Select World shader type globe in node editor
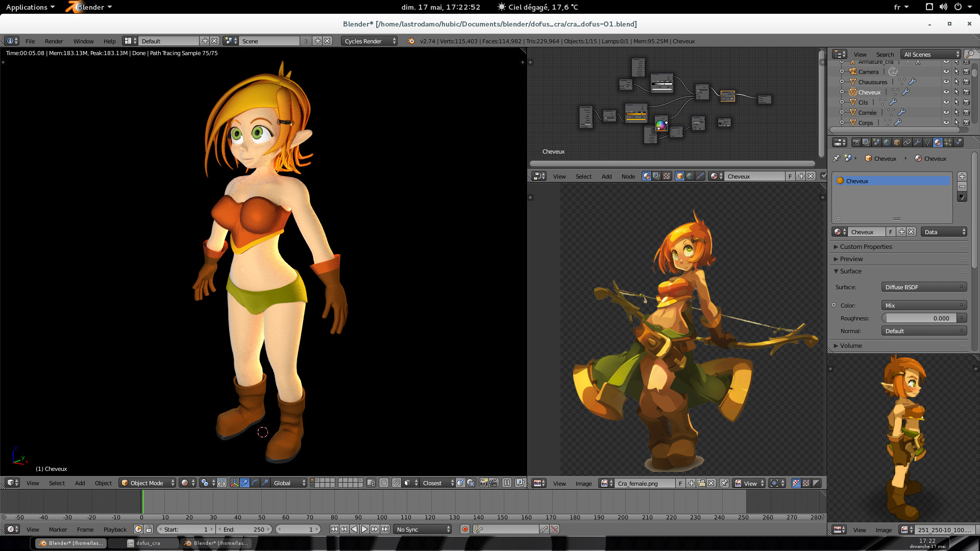980x551 pixels. [690, 176]
